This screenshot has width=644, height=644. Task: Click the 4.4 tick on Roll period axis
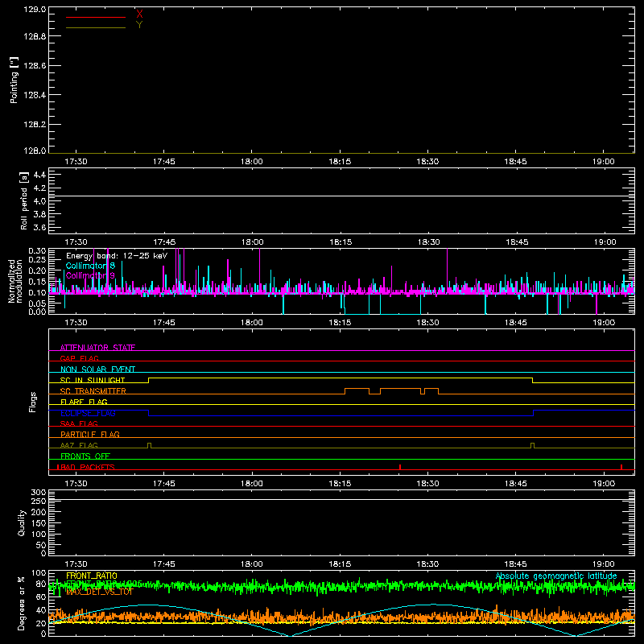pyautogui.click(x=39, y=175)
